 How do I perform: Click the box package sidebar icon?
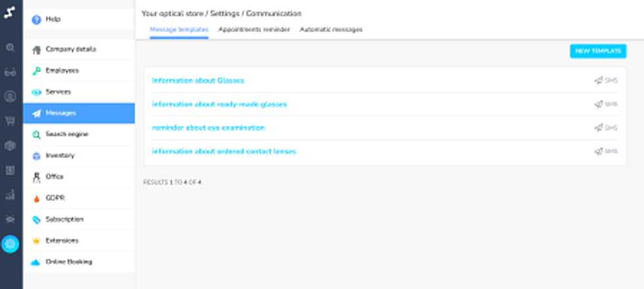click(x=11, y=146)
